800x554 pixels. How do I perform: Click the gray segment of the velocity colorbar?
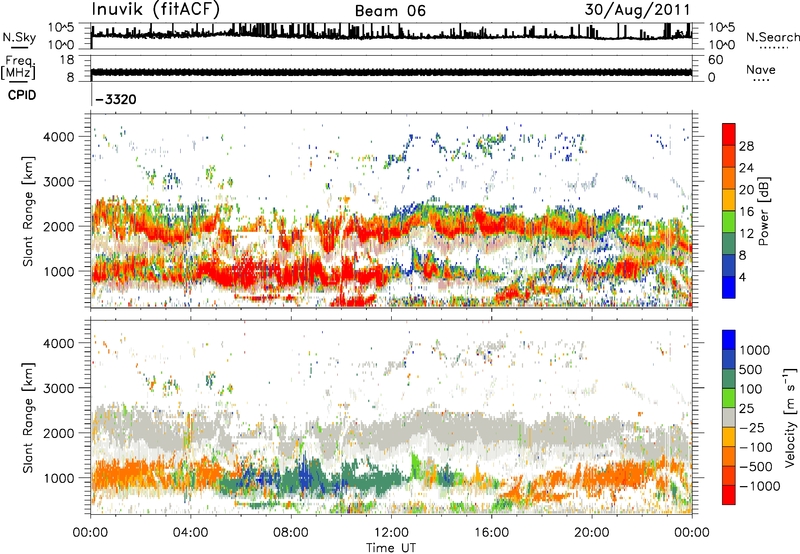(x=729, y=417)
